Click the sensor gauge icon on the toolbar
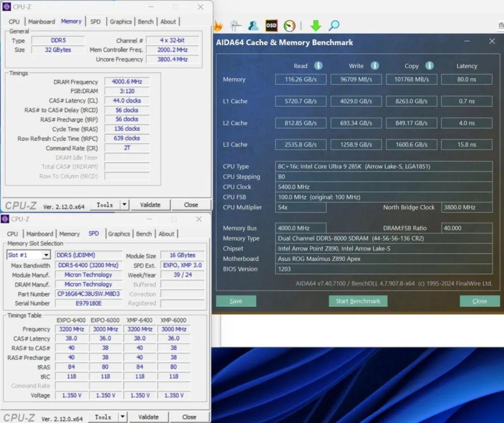 click(x=289, y=26)
